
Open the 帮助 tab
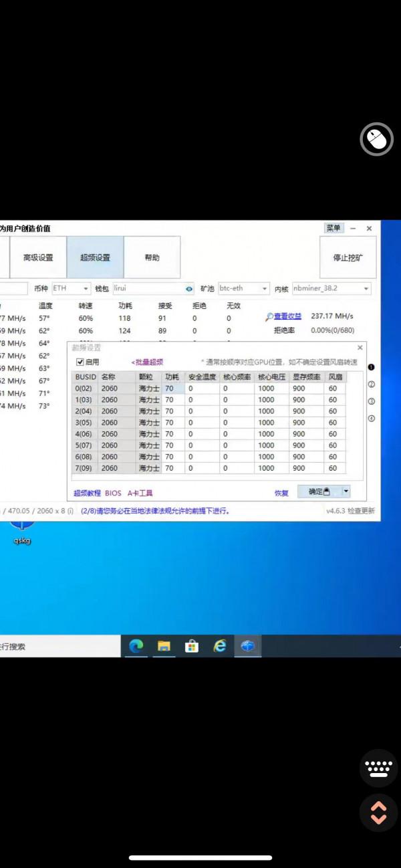coord(152,257)
